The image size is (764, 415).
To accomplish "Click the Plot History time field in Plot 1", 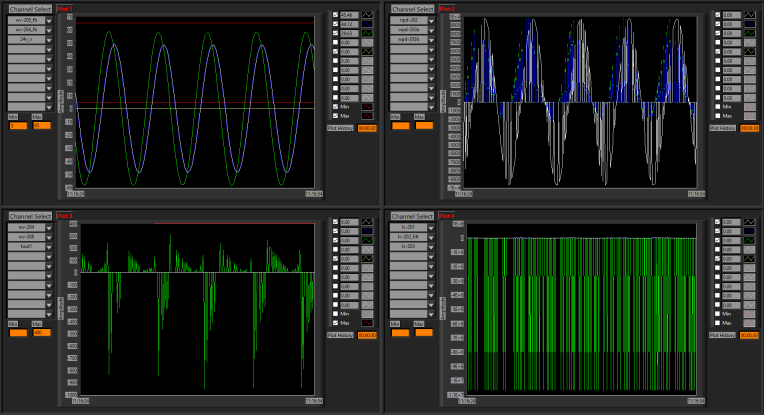I will 367,127.
